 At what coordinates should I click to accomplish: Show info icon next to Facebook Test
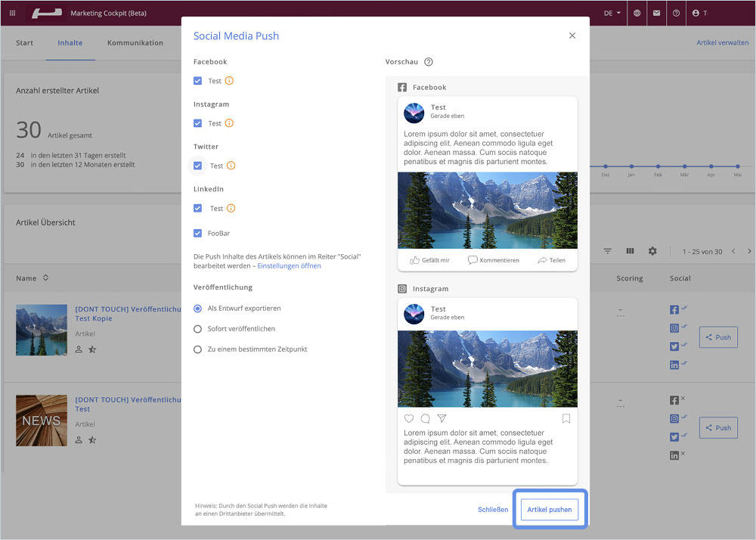pyautogui.click(x=230, y=80)
